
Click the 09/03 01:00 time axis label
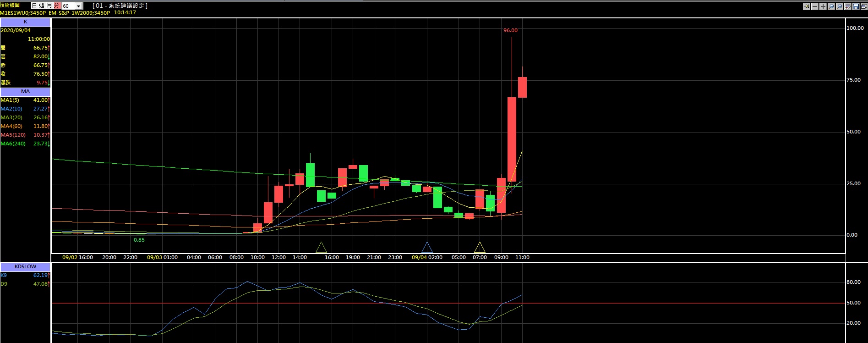click(162, 257)
